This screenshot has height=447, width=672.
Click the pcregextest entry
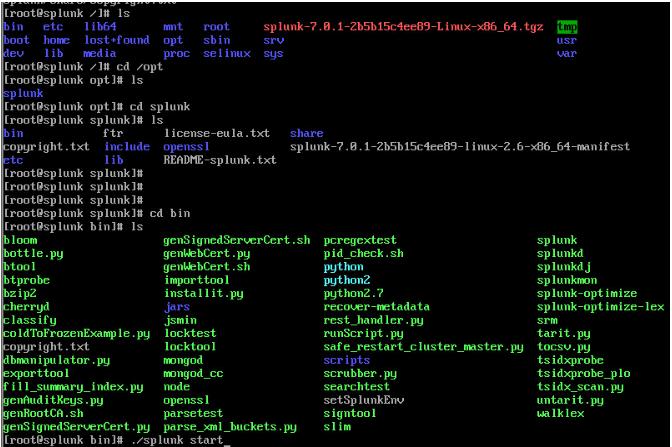(x=360, y=240)
